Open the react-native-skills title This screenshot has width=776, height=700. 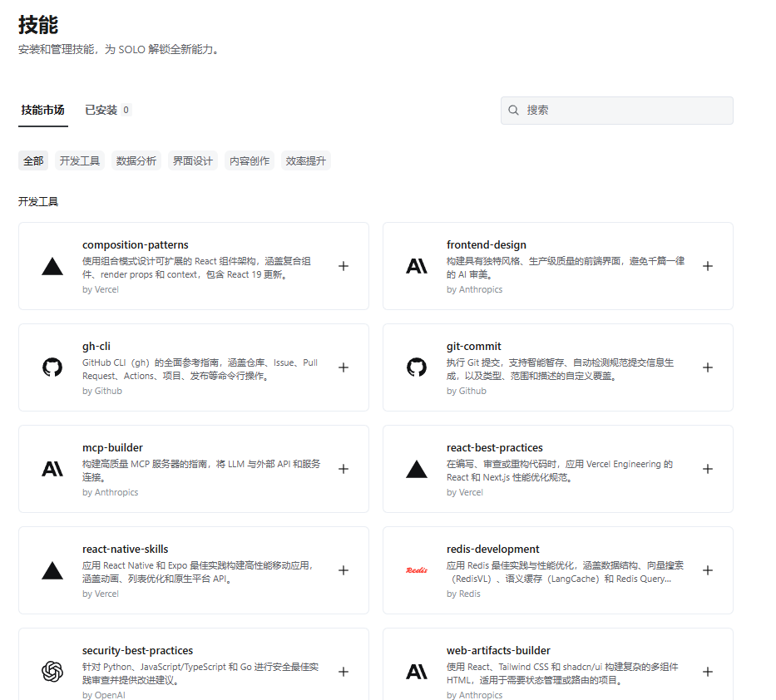(x=126, y=550)
